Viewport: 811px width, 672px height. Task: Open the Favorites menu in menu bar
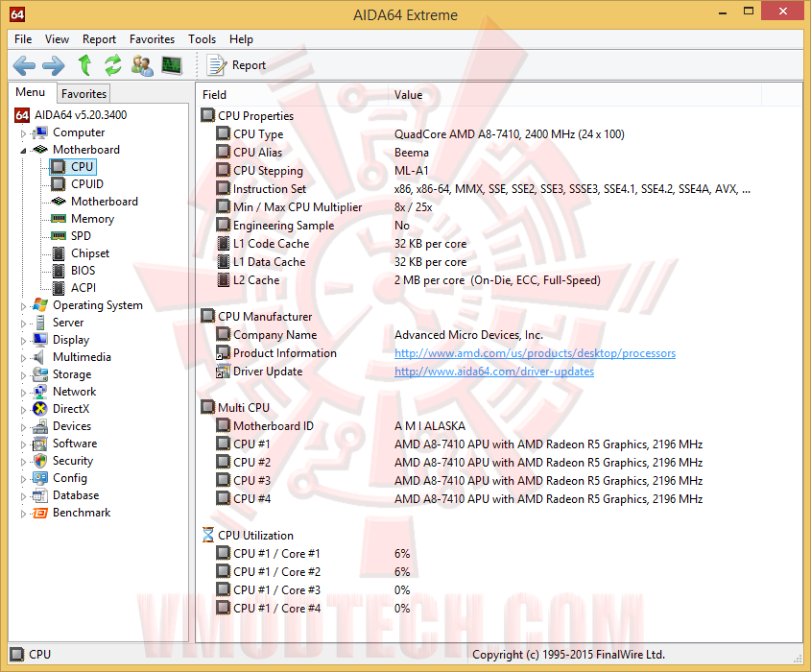[x=152, y=39]
